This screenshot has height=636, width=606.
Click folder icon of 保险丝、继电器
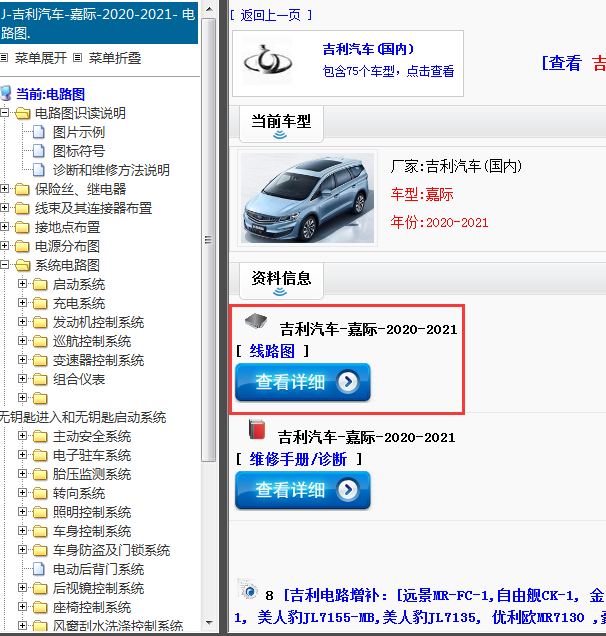click(x=22, y=189)
